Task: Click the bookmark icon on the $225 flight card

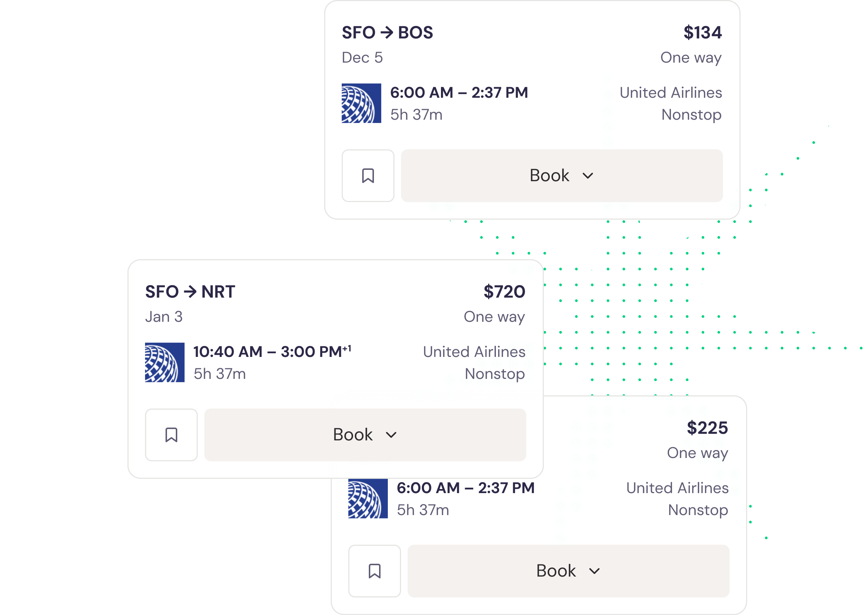Action: (x=374, y=570)
